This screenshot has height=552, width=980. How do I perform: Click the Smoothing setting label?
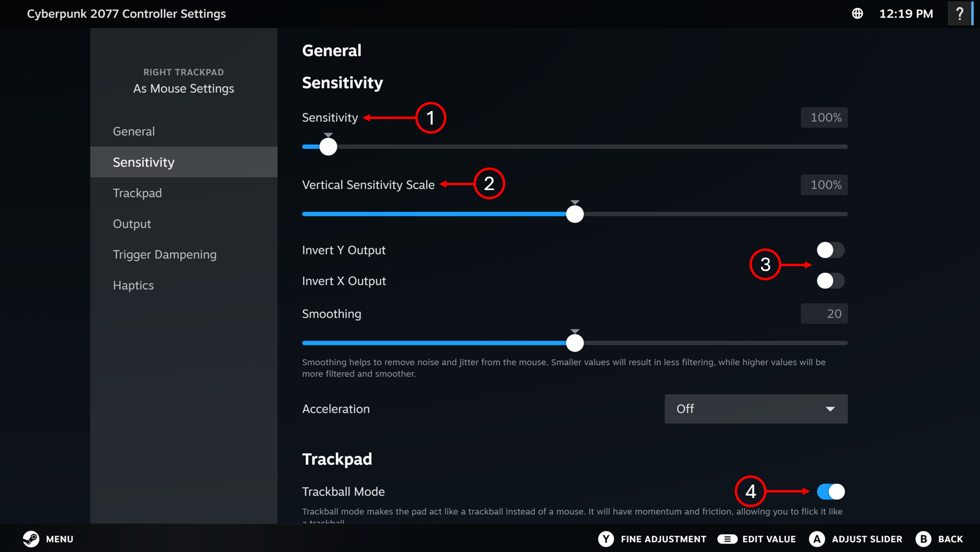(x=332, y=314)
